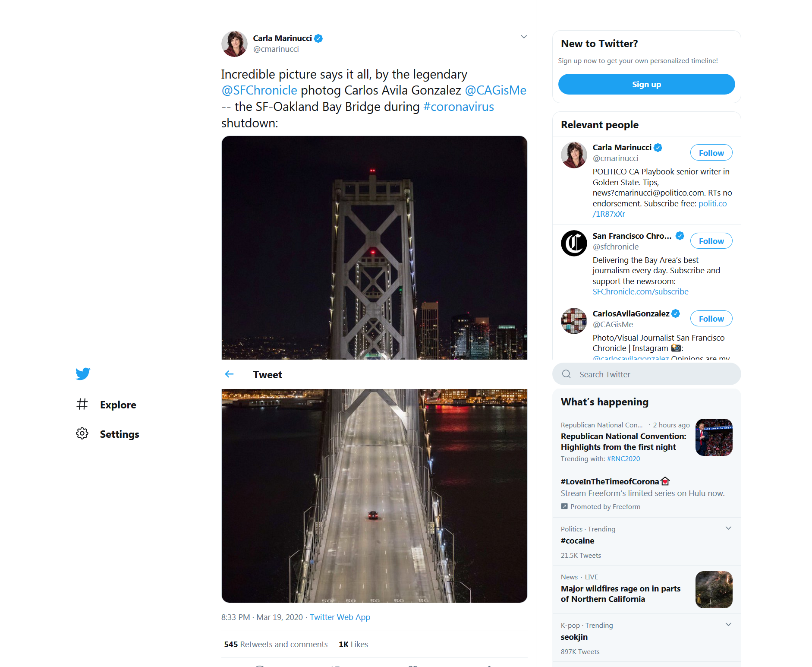Image resolution: width=812 pixels, height=667 pixels.
Task: Follow CarlosAvilaGonzalez
Action: [711, 319]
